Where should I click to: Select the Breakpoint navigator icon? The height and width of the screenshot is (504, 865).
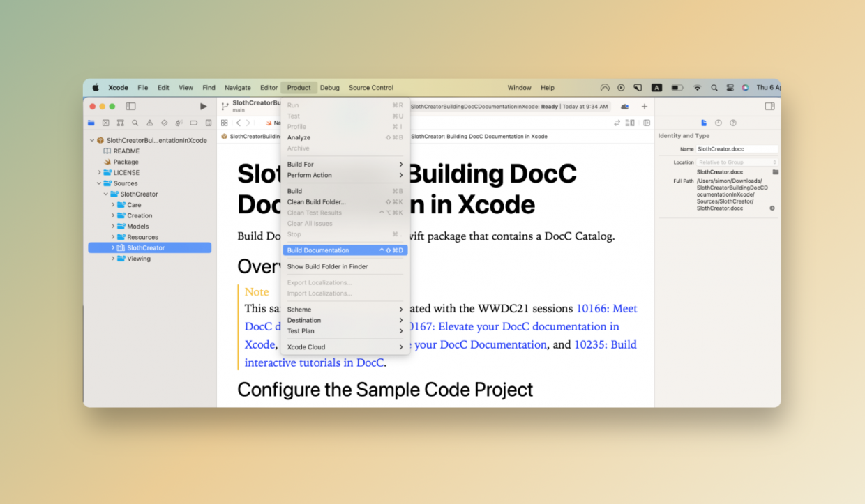[193, 123]
